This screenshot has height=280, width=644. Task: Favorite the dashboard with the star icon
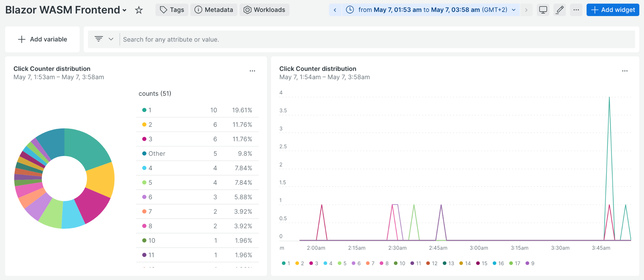139,10
